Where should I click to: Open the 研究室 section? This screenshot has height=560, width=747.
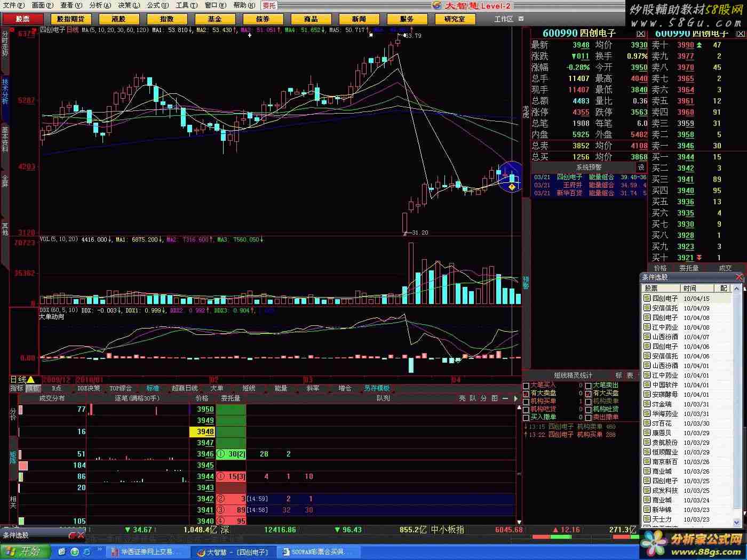(455, 19)
